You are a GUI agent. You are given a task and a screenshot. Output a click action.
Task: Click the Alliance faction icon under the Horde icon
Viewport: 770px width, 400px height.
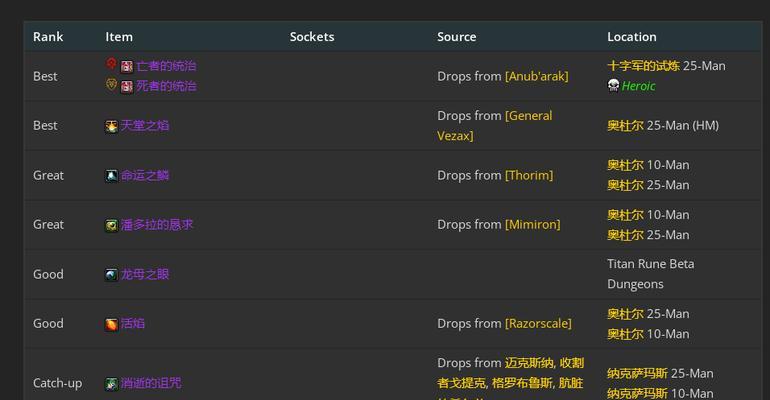pyautogui.click(x=111, y=85)
